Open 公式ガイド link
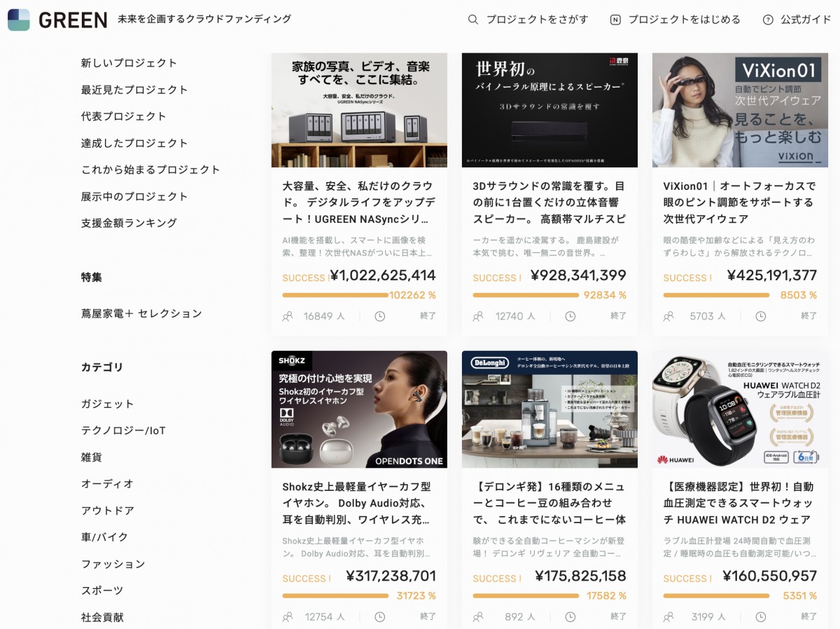 tap(806, 20)
